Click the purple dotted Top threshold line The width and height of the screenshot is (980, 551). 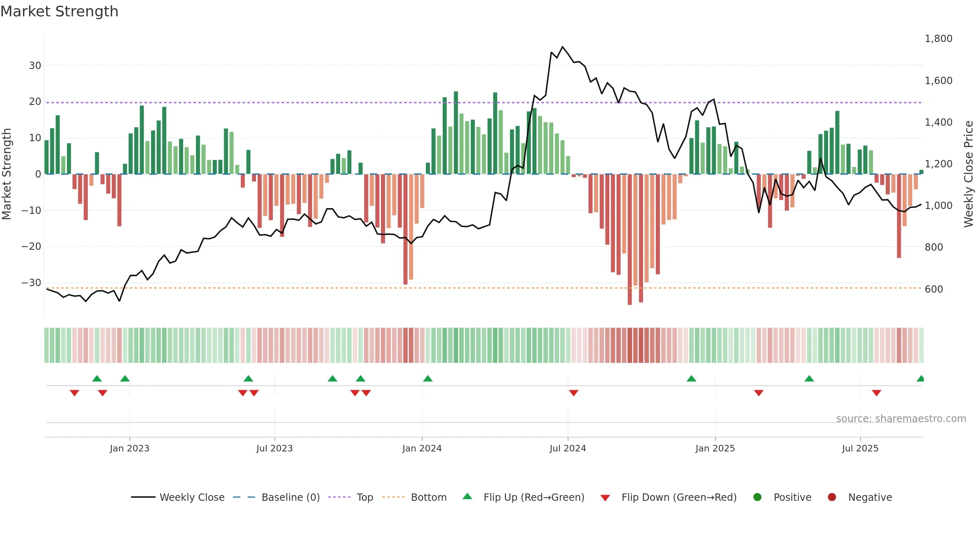(x=484, y=102)
